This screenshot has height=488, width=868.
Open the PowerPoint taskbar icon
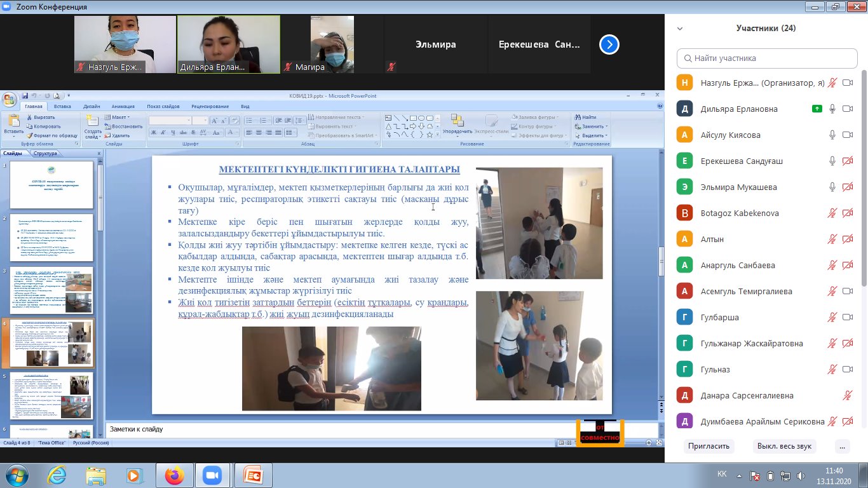coord(253,475)
